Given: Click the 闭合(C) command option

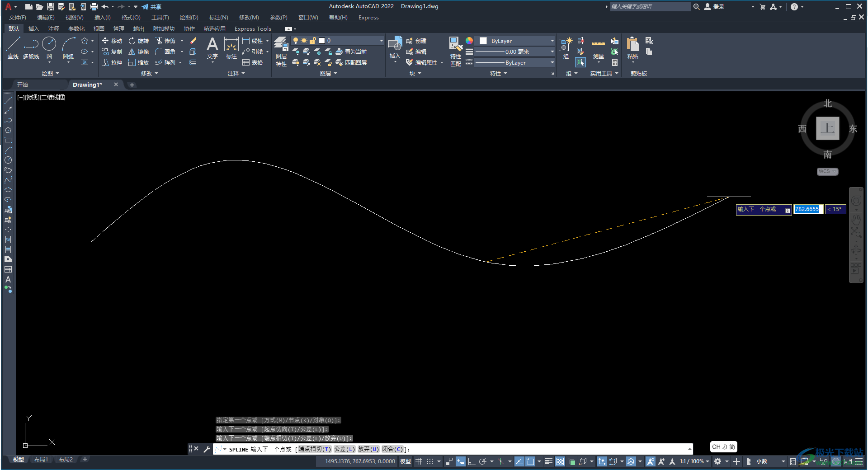Looking at the screenshot, I should [x=392, y=449].
